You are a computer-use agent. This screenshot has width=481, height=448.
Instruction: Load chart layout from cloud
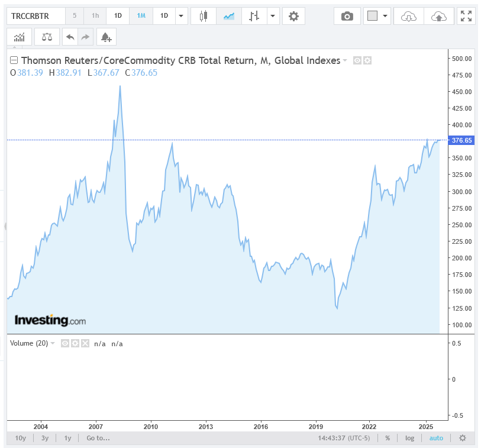(x=409, y=16)
